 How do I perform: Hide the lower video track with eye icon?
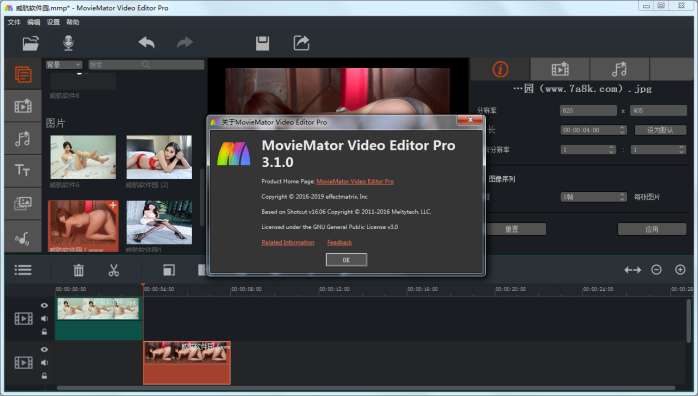point(44,349)
